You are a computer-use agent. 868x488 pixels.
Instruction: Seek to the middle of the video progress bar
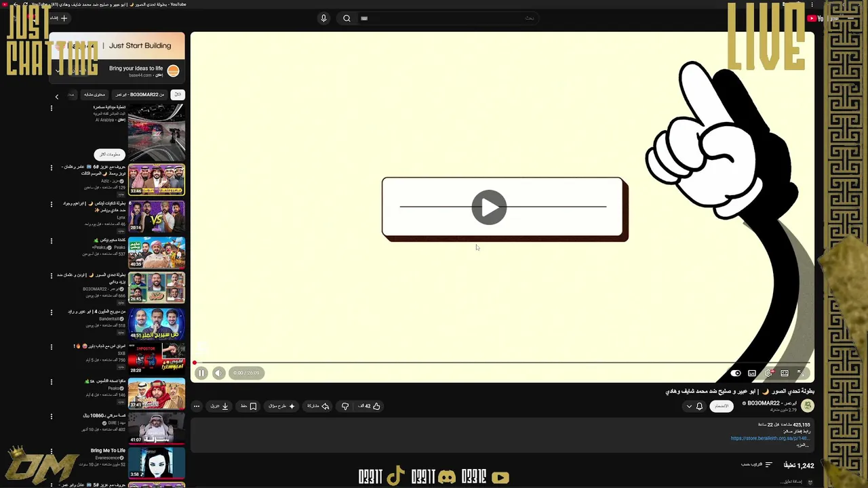(502, 363)
